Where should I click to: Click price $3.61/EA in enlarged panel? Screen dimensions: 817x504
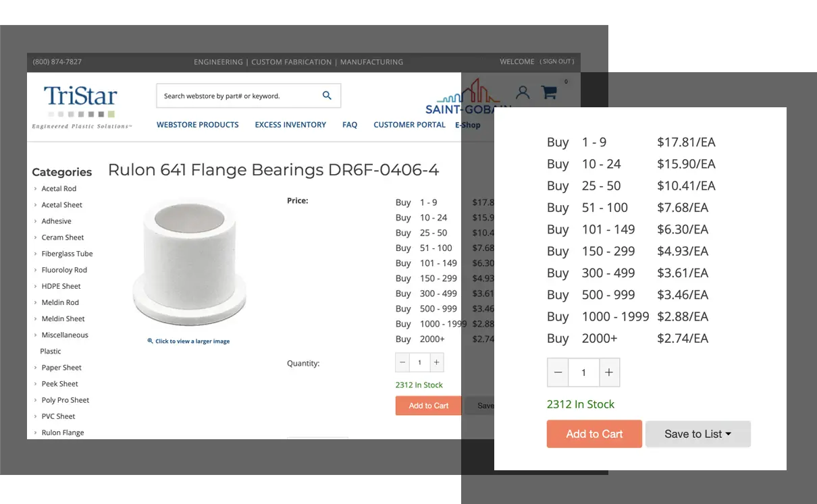[x=683, y=273]
